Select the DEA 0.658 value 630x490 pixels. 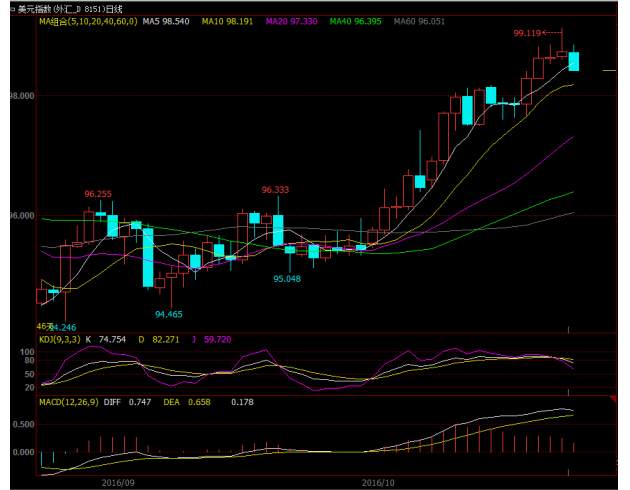click(x=187, y=402)
